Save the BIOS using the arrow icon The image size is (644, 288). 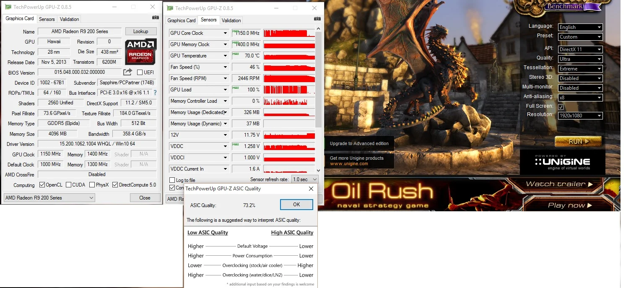click(x=128, y=72)
